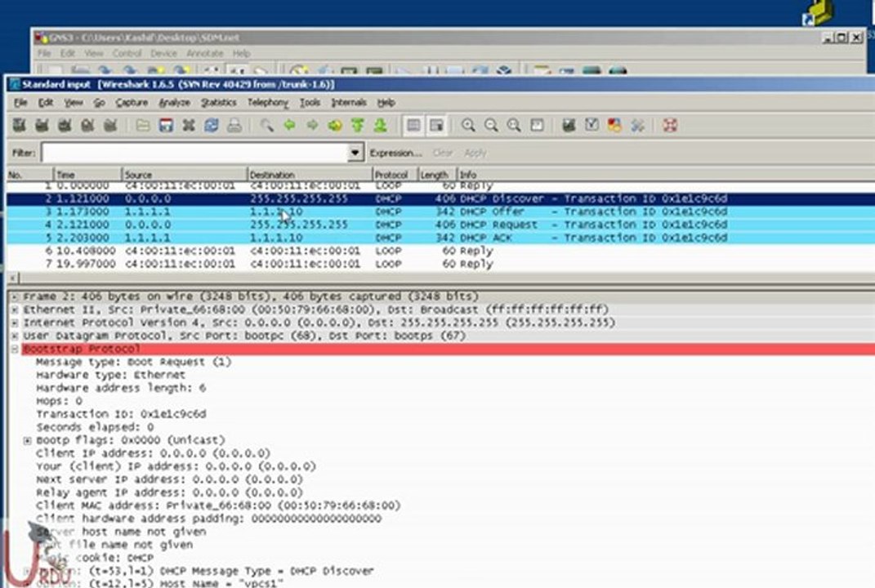
Task: Open a capture file icon
Action: tap(143, 126)
